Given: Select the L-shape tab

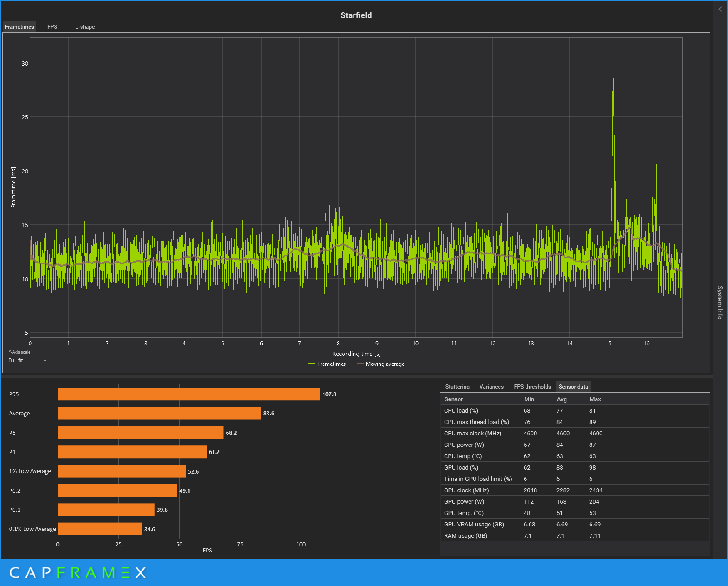Looking at the screenshot, I should click(85, 27).
